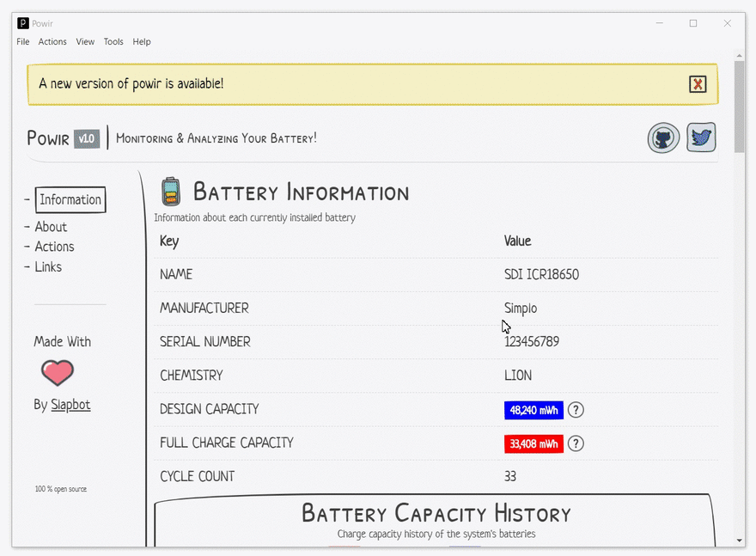Click 'Monitoring & Analyzing Your Battery!' tagline
Screen dimensions: 756x556
(216, 138)
